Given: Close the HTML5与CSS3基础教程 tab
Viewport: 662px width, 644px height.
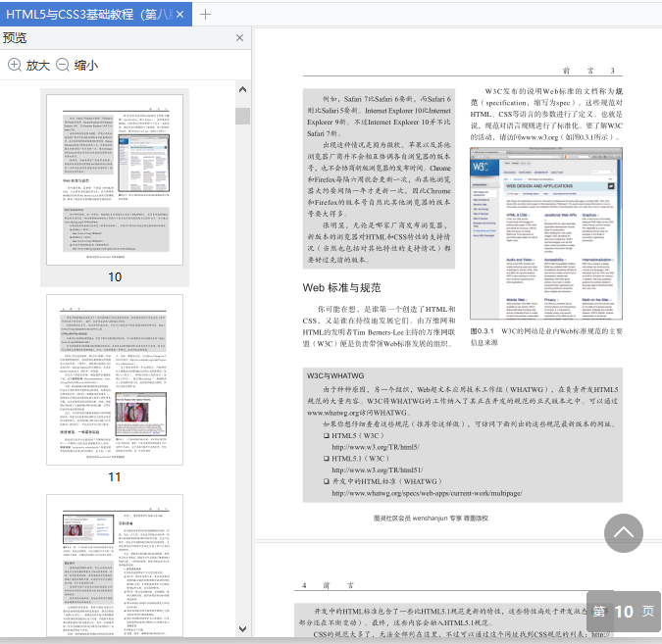Looking at the screenshot, I should [x=180, y=15].
